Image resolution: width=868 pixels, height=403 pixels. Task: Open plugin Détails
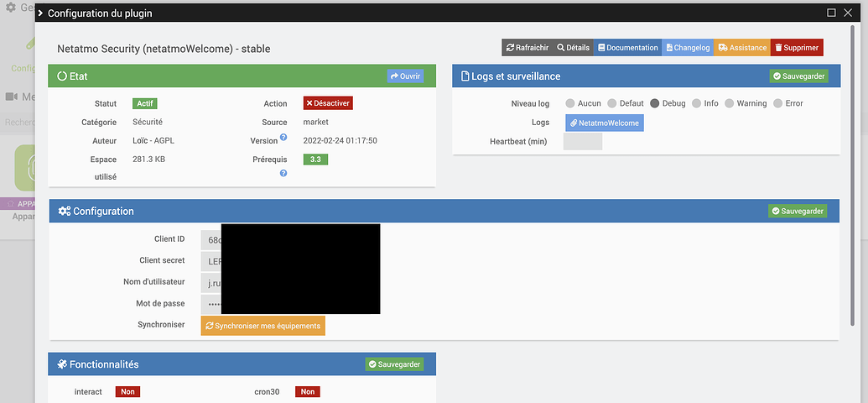pyautogui.click(x=573, y=48)
